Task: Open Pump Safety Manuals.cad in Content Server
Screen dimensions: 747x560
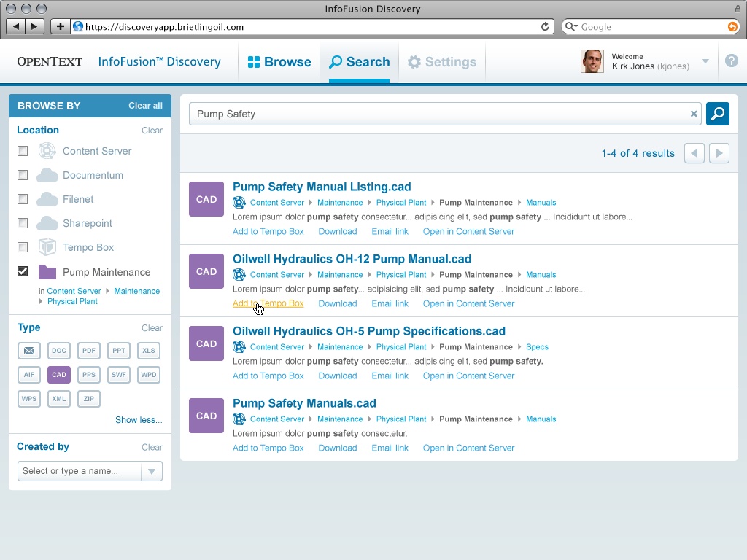Action: [x=468, y=448]
